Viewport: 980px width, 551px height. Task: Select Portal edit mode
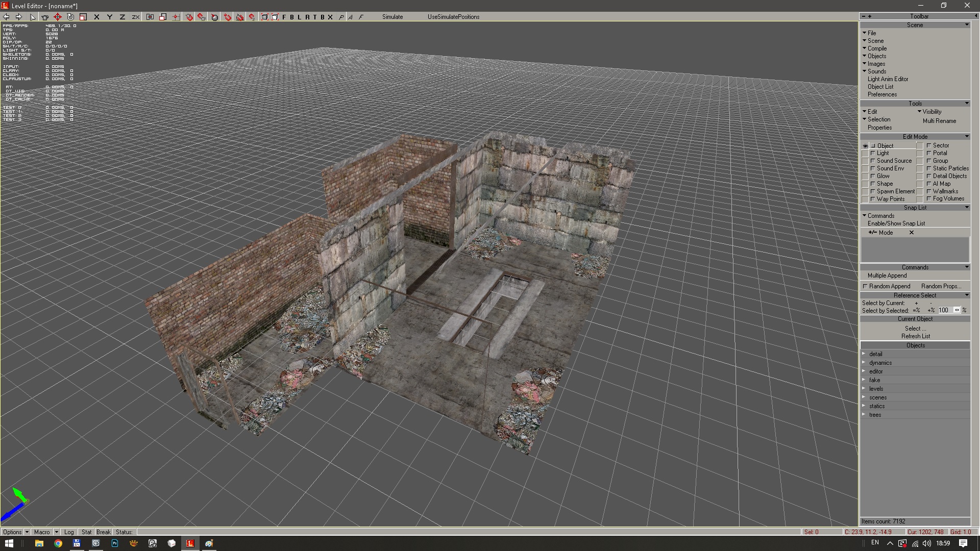[x=940, y=153]
